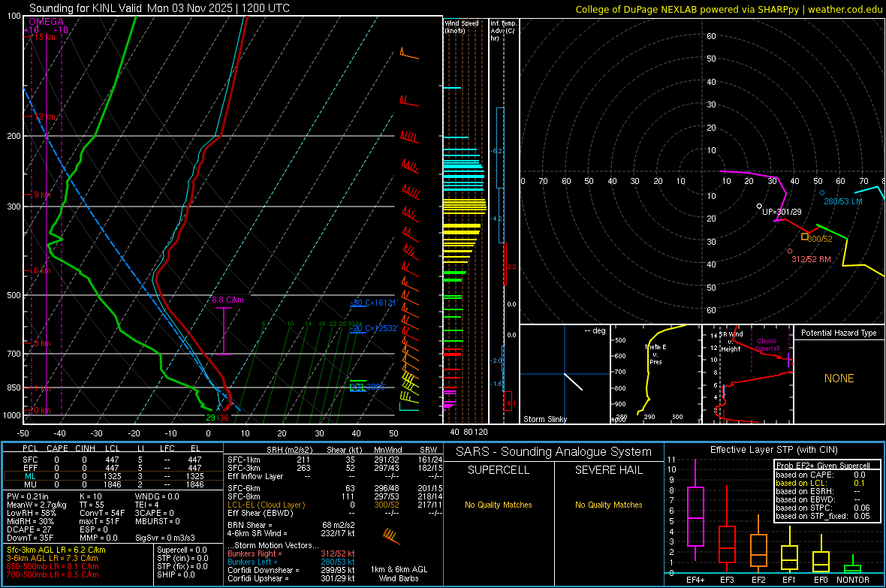Image resolution: width=886 pixels, height=588 pixels.
Task: Click the "Storm Slinky" panel label
Action: pyautogui.click(x=544, y=419)
